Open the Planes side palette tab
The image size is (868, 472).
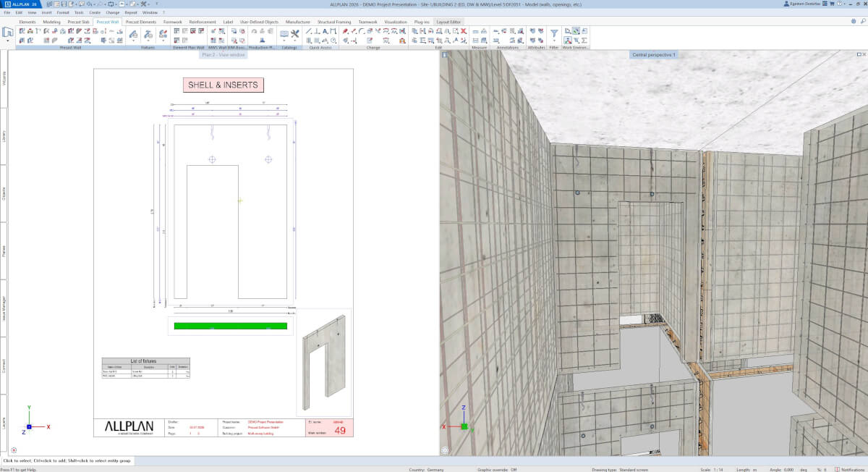click(4, 250)
